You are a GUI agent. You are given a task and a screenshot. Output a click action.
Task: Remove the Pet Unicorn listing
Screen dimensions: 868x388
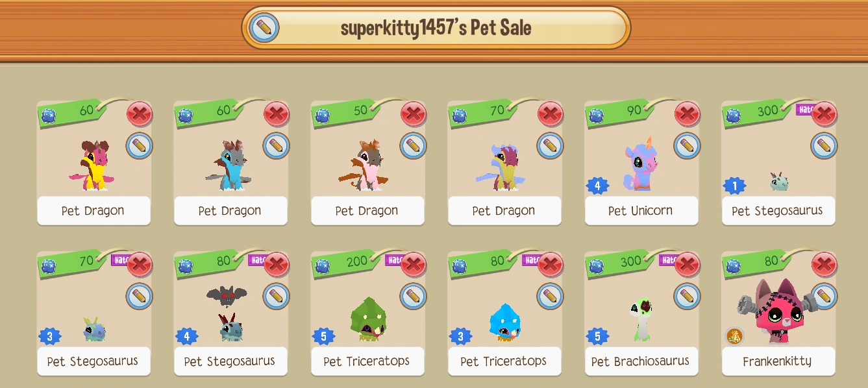[688, 114]
